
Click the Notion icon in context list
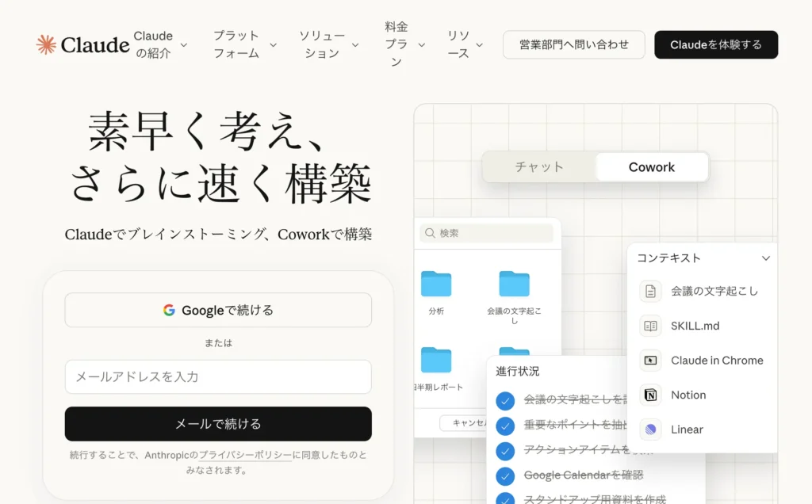(650, 395)
